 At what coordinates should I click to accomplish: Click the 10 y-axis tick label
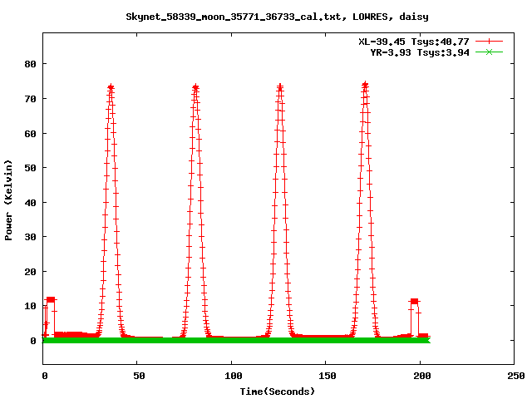tap(30, 306)
